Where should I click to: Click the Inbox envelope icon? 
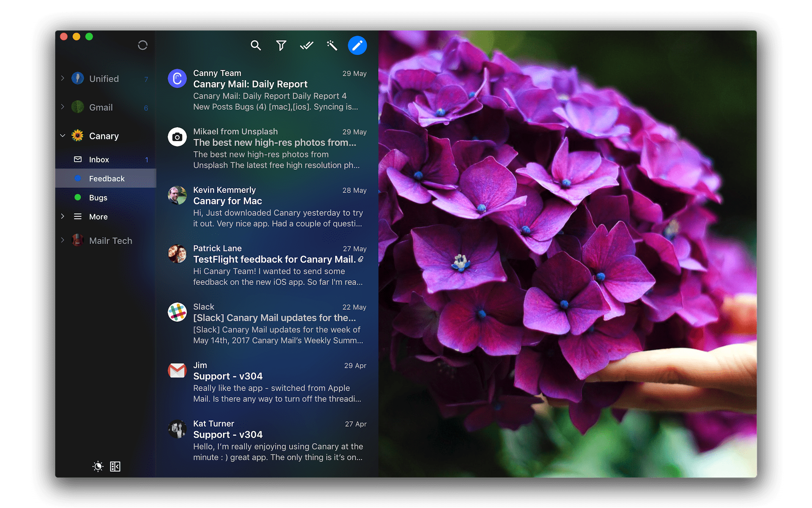pyautogui.click(x=78, y=159)
